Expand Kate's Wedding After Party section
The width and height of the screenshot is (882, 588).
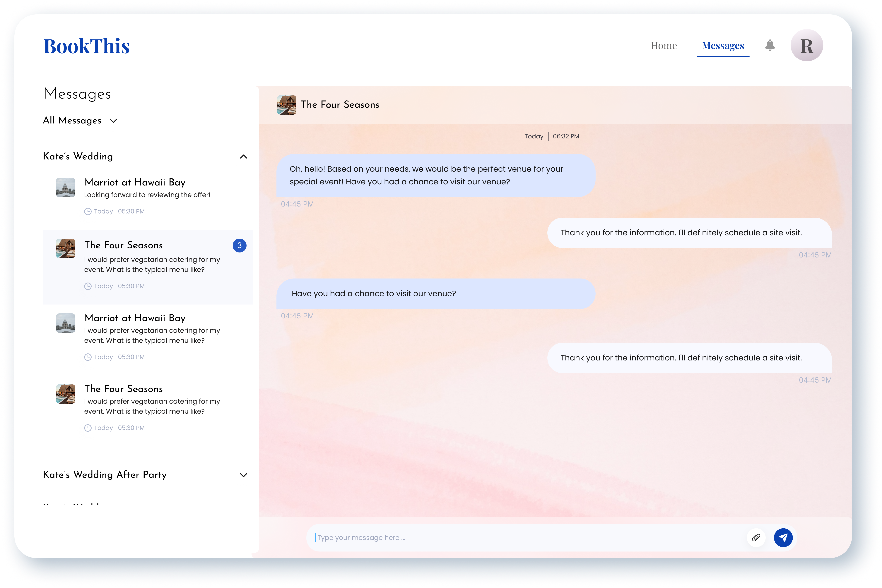tap(243, 475)
